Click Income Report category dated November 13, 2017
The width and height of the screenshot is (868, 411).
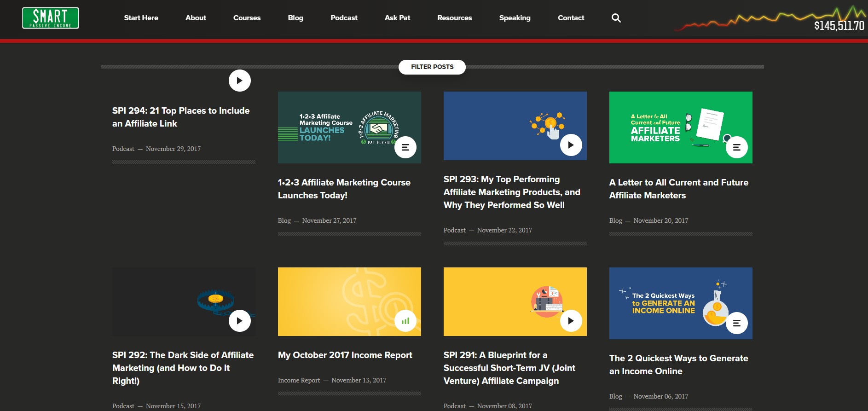pyautogui.click(x=299, y=380)
